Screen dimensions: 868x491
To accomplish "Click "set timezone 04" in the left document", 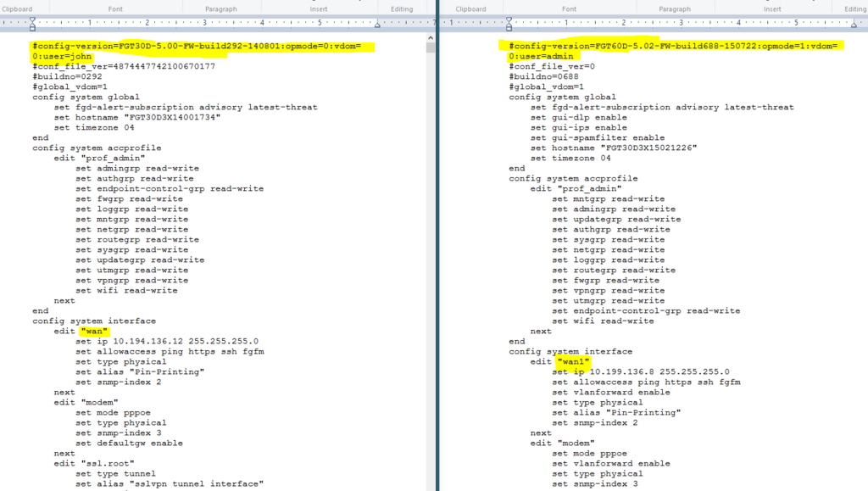I will 94,127.
